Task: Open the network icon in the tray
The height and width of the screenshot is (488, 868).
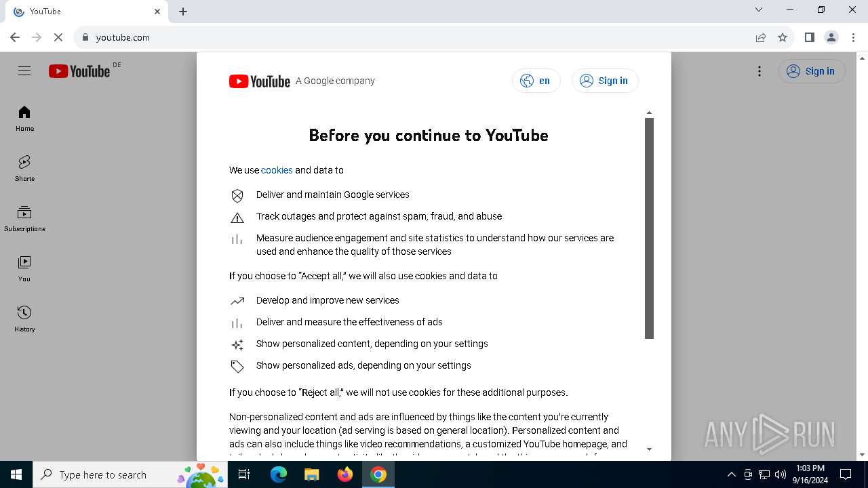Action: coord(764,474)
